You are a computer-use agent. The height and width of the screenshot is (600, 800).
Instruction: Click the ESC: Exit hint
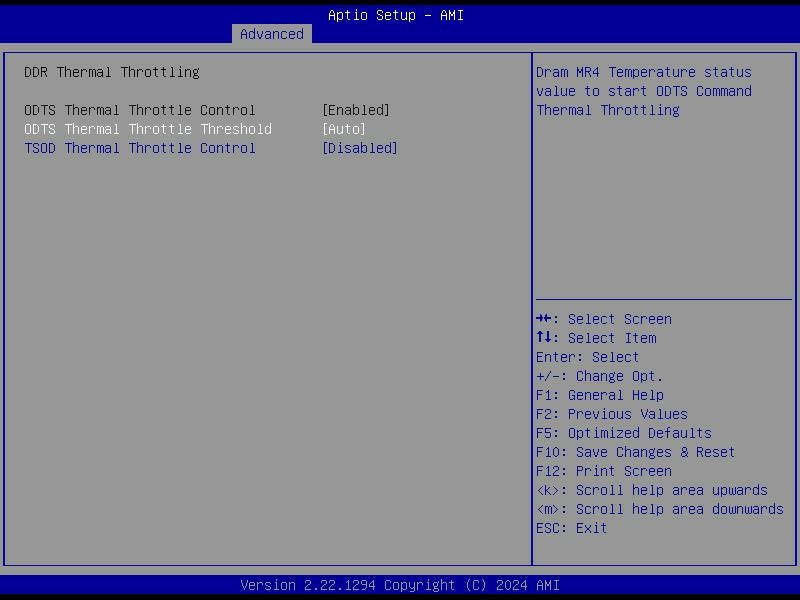[571, 529]
